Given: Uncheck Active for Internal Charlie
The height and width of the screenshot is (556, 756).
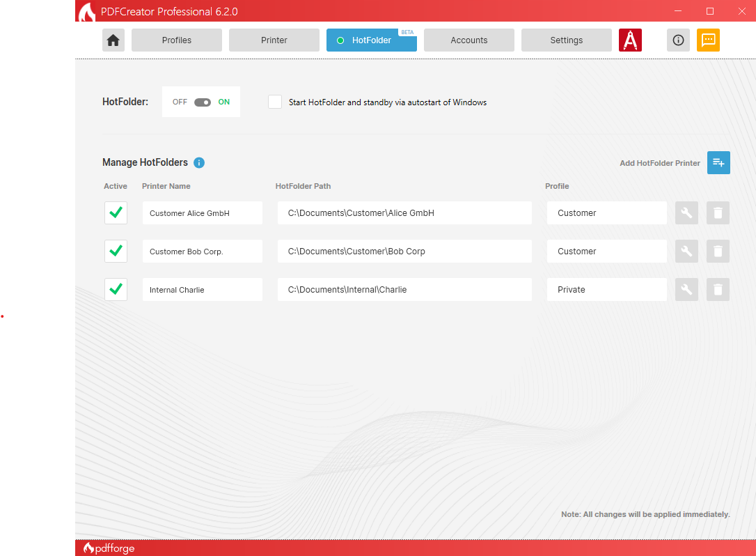Looking at the screenshot, I should pyautogui.click(x=116, y=290).
